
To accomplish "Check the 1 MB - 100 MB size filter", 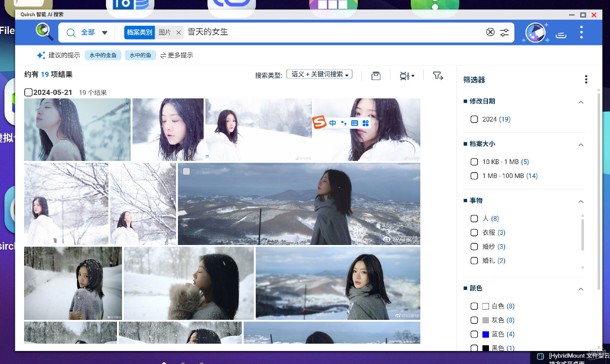I will pos(474,176).
